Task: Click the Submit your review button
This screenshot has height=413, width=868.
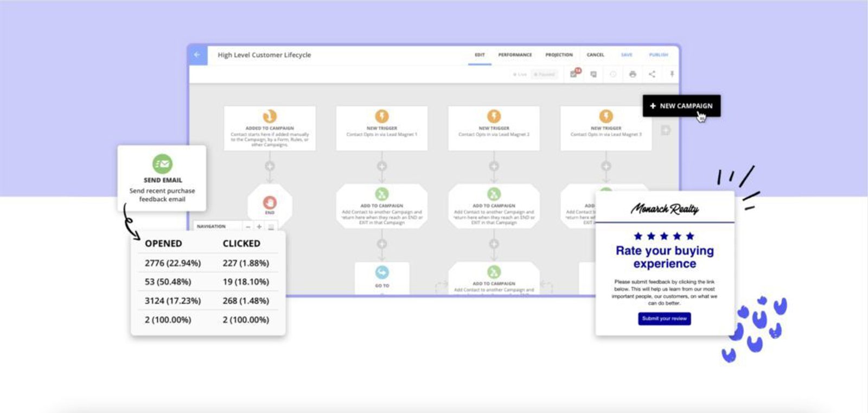Action: [x=664, y=319]
